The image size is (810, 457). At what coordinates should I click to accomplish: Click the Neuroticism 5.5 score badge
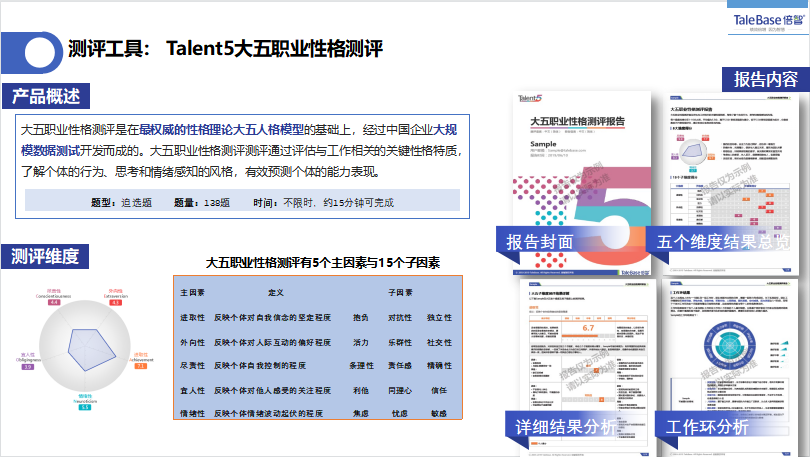[85, 407]
